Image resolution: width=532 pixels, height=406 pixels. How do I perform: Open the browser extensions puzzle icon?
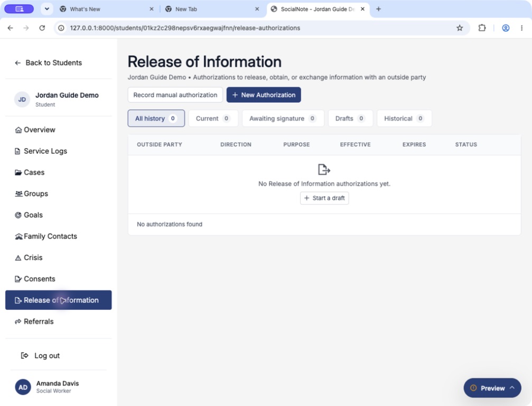click(482, 28)
